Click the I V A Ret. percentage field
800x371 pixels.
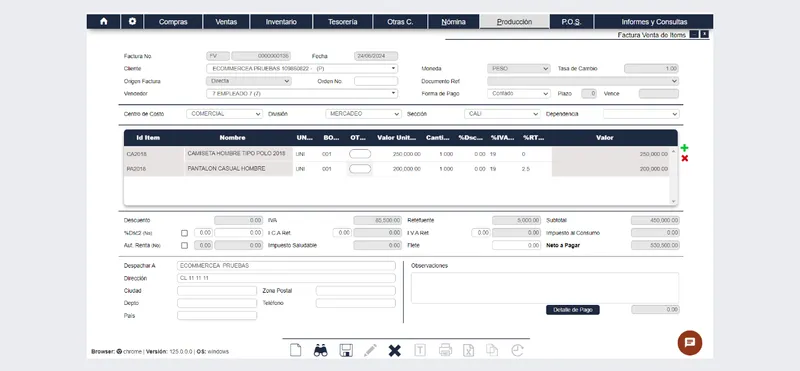tap(481, 233)
